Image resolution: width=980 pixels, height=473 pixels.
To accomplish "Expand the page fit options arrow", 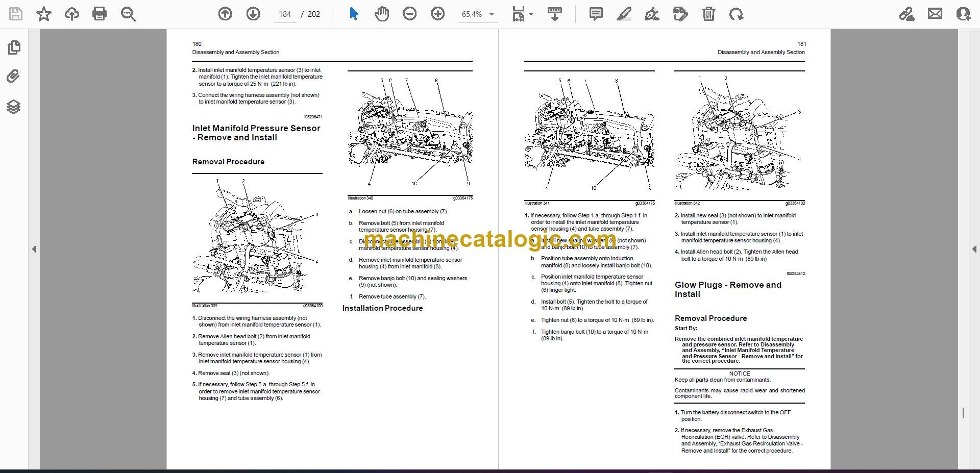I will click(x=531, y=14).
